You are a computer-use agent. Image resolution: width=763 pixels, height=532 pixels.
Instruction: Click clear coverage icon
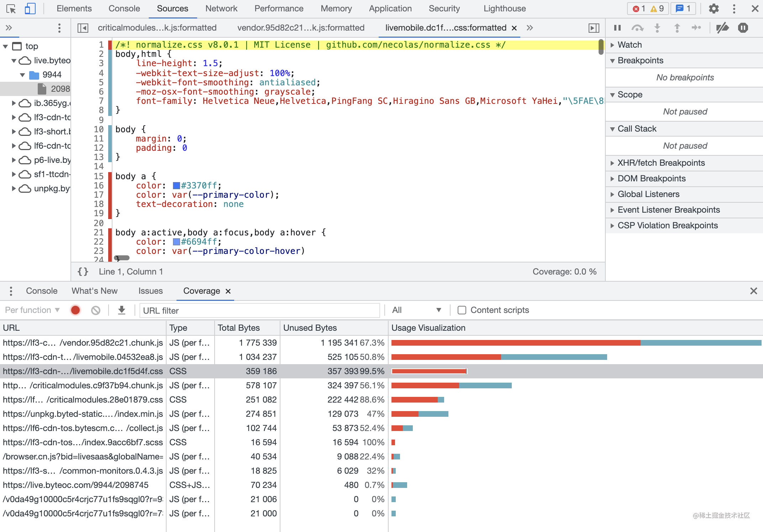pyautogui.click(x=95, y=310)
